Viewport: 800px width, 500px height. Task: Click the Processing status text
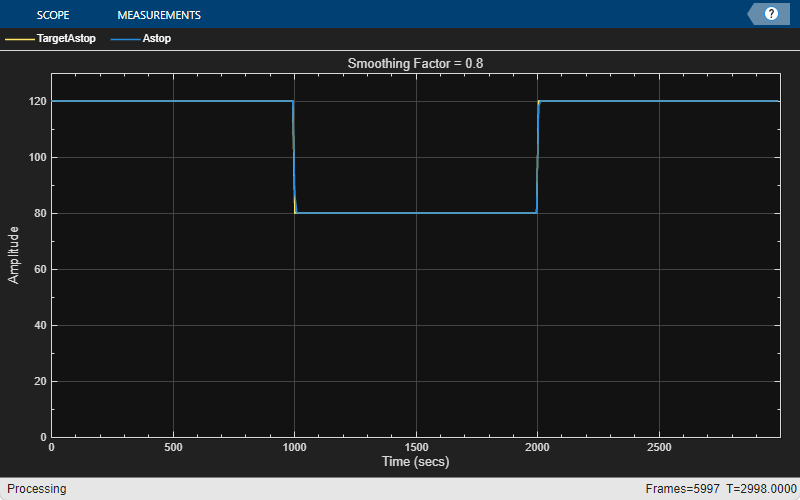pos(37,489)
